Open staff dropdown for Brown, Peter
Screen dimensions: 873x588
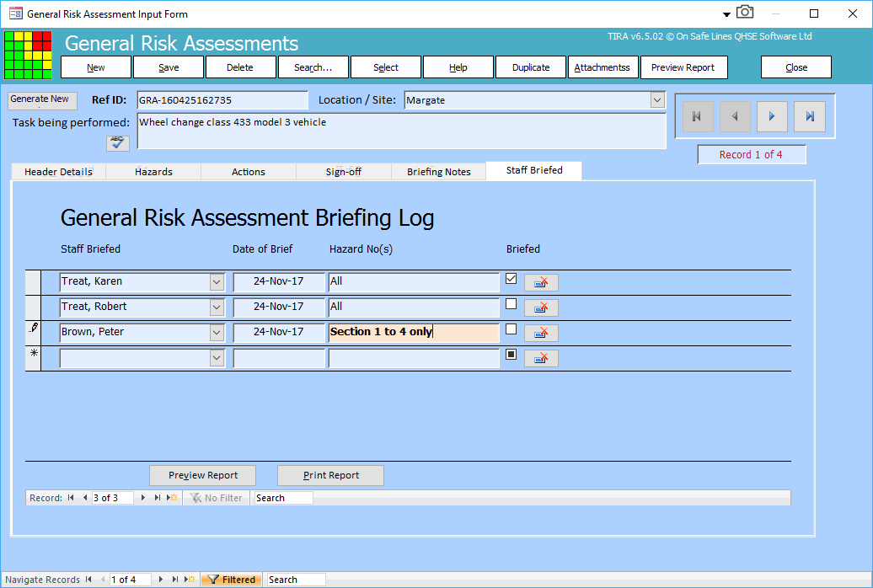pyautogui.click(x=217, y=333)
